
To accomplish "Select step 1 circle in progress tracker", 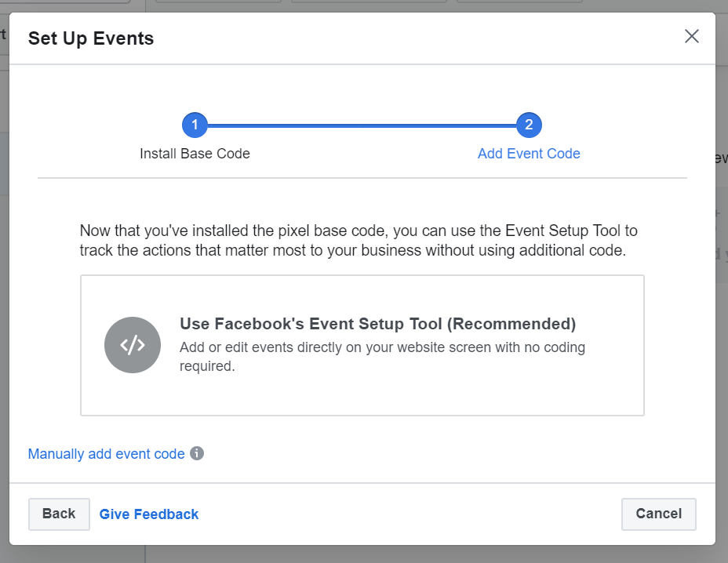I will 195,125.
